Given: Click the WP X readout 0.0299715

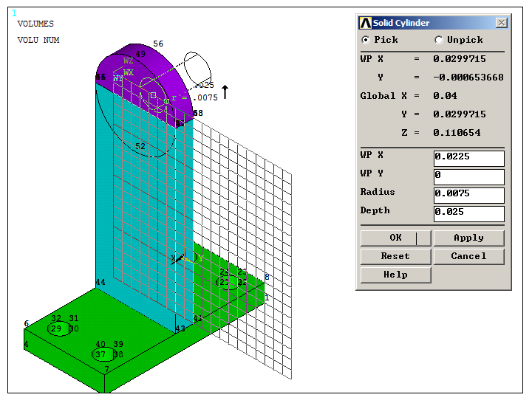Looking at the screenshot, I should 460,59.
